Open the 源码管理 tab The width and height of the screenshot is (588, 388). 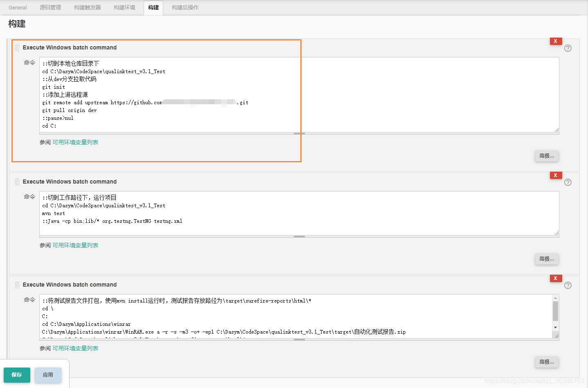click(x=50, y=7)
